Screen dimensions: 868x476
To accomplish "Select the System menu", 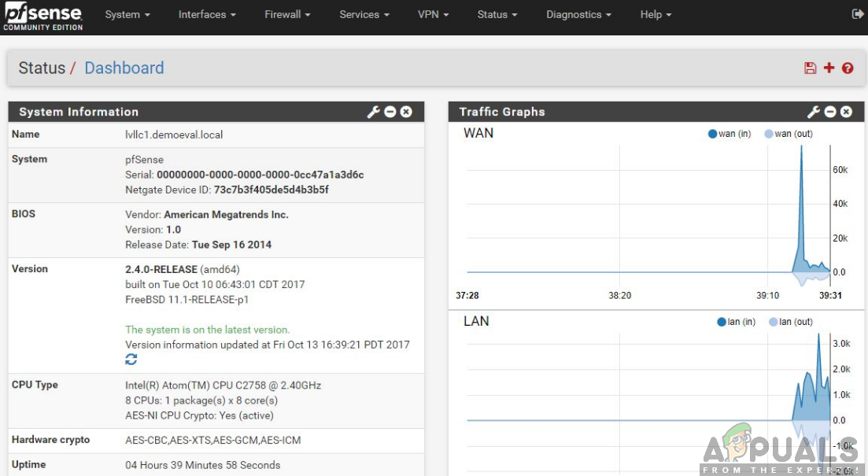I will pyautogui.click(x=127, y=14).
